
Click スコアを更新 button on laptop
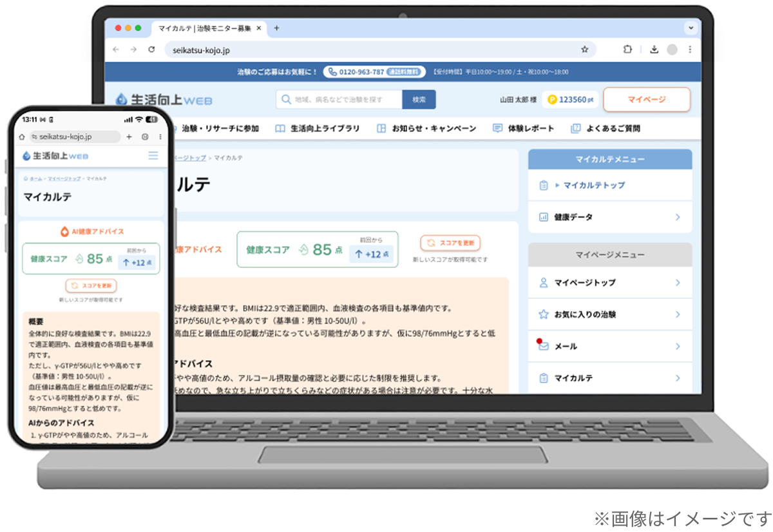450,243
